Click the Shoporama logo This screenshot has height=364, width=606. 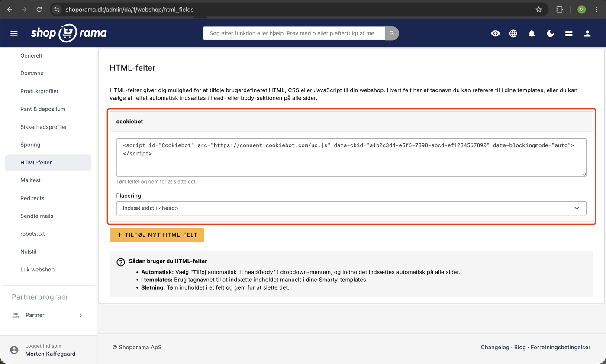[x=69, y=33]
